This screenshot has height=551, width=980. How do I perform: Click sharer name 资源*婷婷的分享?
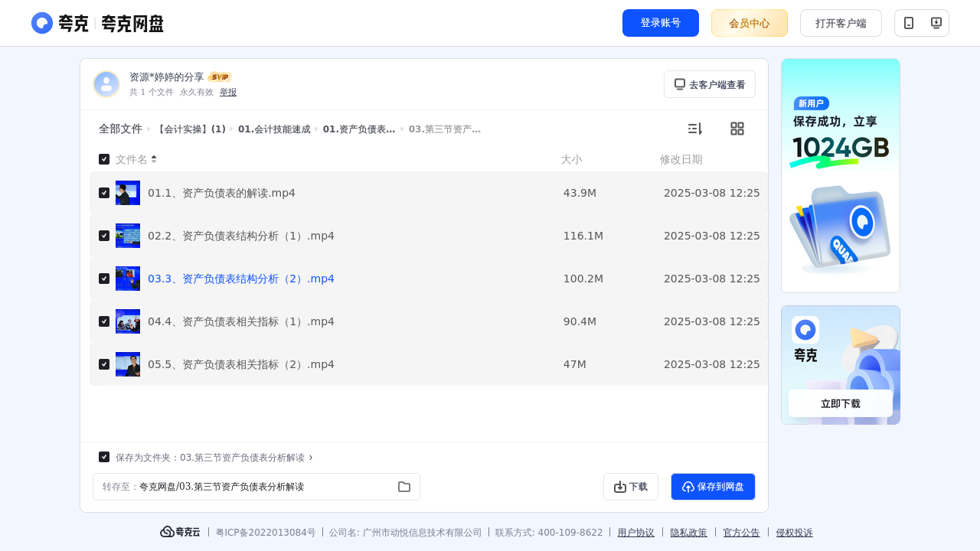click(167, 77)
